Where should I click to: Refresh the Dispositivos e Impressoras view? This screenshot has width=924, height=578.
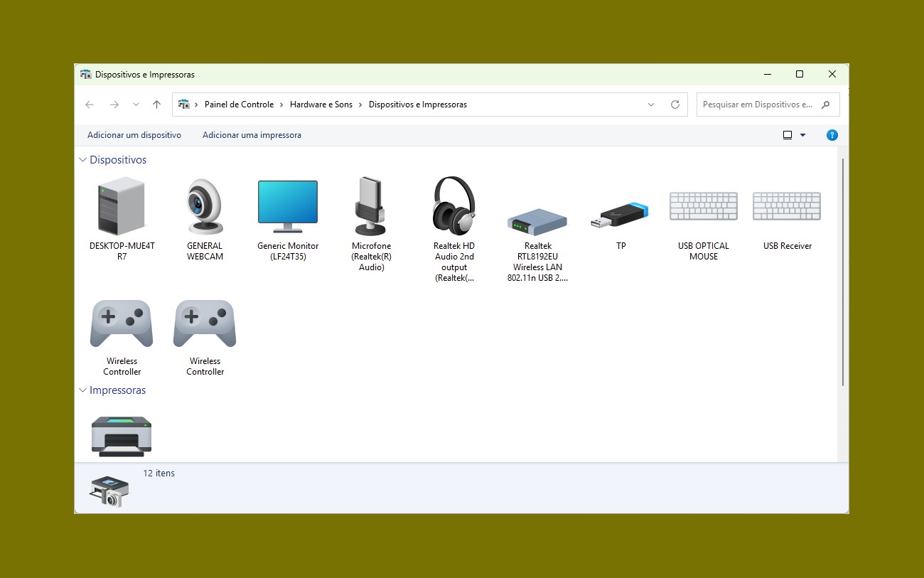[675, 104]
